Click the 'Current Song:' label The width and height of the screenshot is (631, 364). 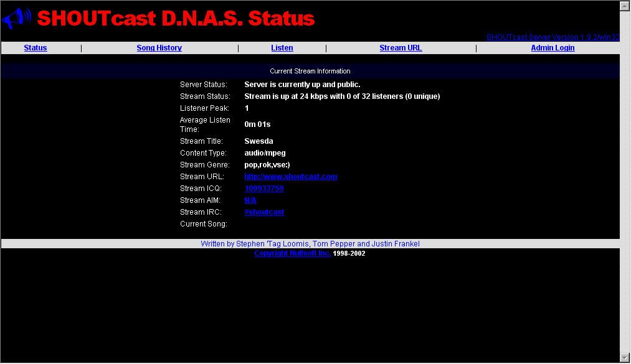tap(204, 224)
